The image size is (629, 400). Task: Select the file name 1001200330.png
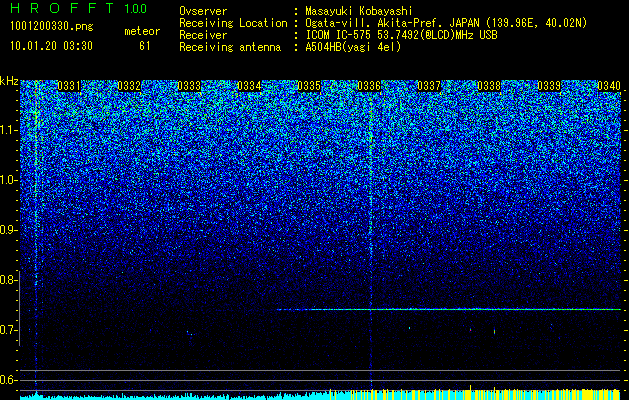52,27
